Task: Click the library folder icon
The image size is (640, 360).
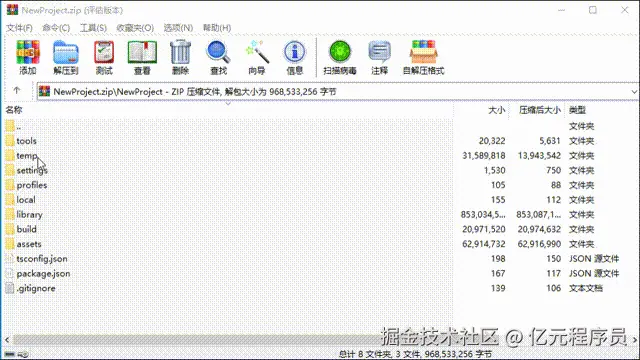Action: coord(10,214)
